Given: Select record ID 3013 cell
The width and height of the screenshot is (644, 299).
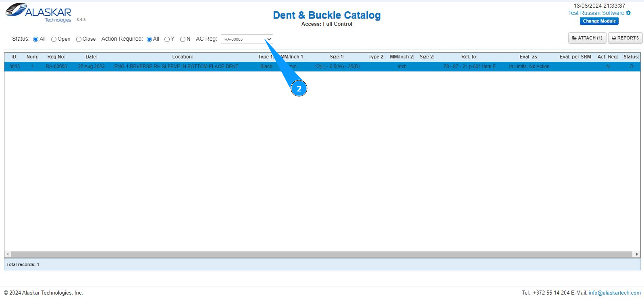Looking at the screenshot, I should 15,66.
